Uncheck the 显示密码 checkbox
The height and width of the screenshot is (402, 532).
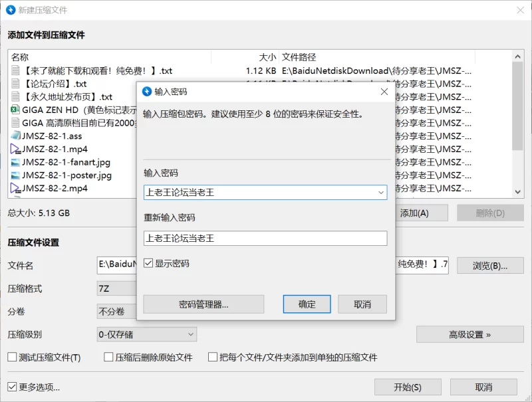[148, 263]
